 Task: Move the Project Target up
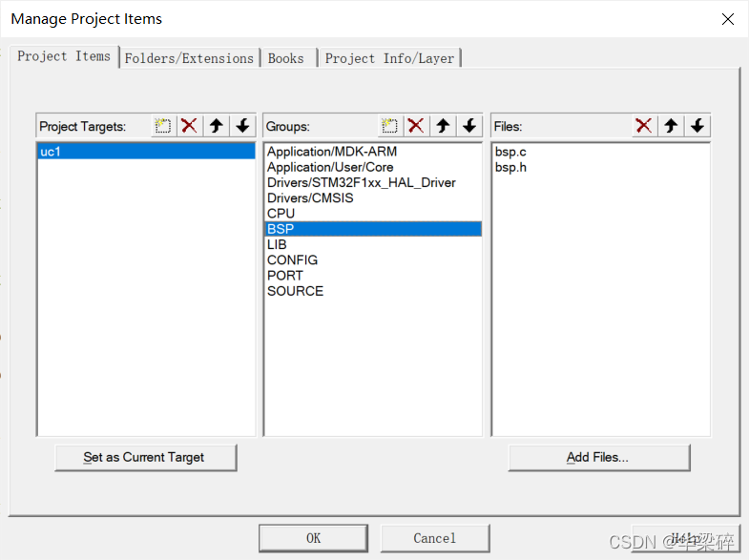click(x=217, y=126)
